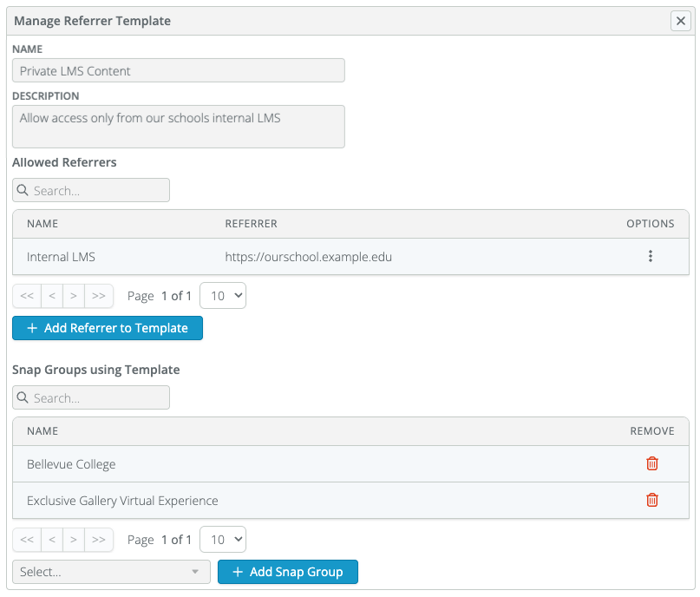Dismiss the dialog via the X icon

(x=680, y=20)
